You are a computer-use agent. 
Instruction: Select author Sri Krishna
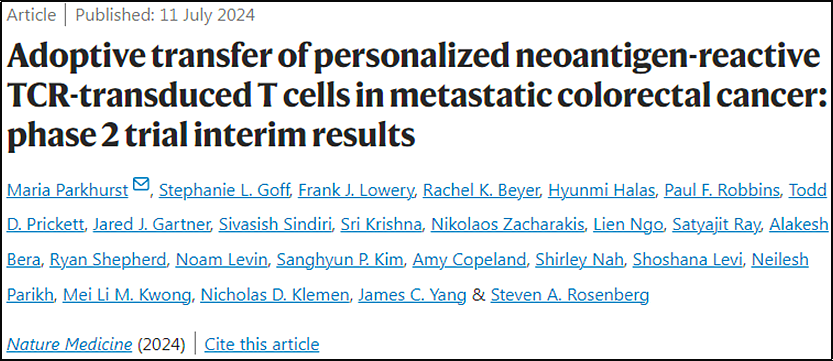[382, 225]
